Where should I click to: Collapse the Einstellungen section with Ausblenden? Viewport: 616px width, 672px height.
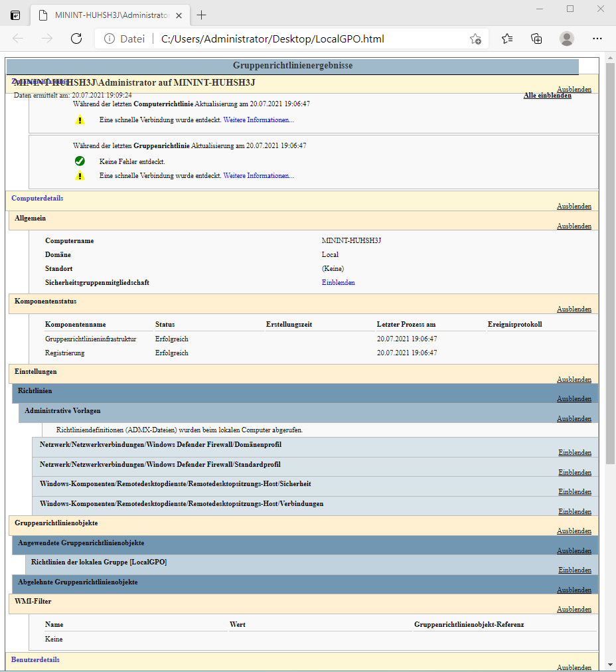coord(574,379)
